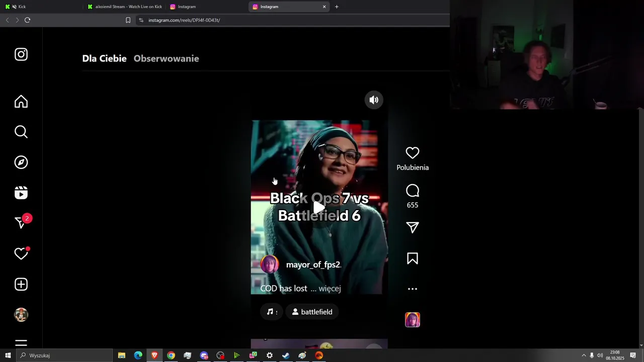The width and height of the screenshot is (644, 362).
Task: Reload the Instagram page
Action: 28,20
